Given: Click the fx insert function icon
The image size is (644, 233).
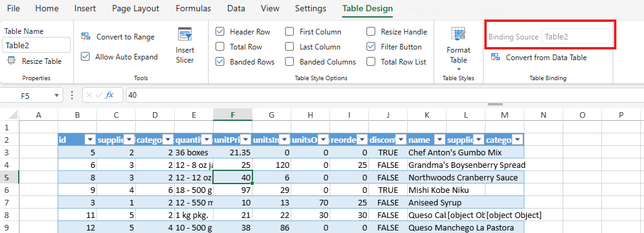Looking at the screenshot, I should point(109,95).
